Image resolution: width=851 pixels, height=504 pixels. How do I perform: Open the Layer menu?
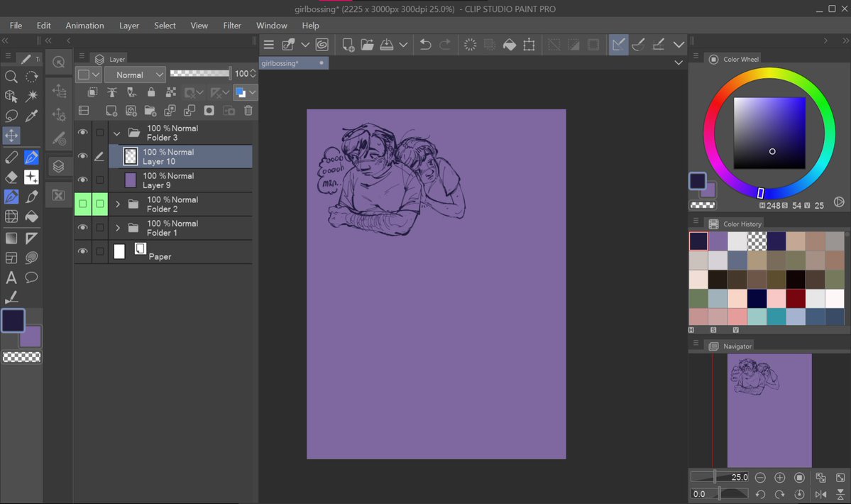pos(128,26)
